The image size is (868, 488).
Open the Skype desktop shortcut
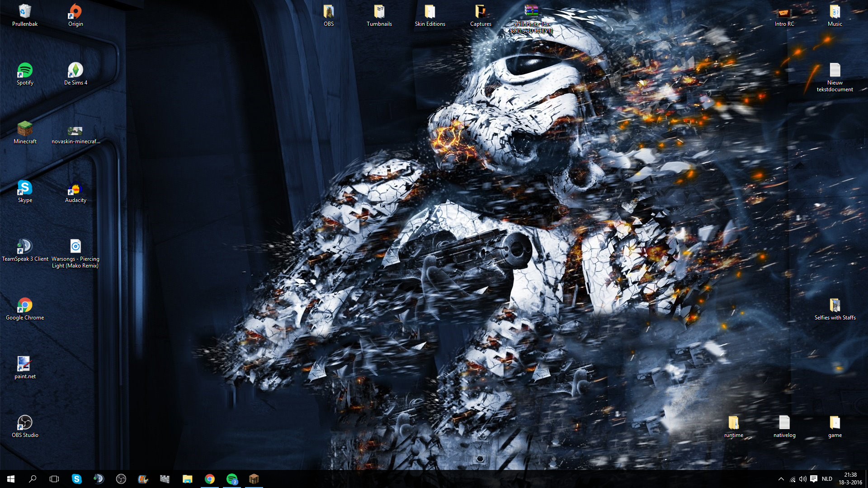pyautogui.click(x=25, y=192)
